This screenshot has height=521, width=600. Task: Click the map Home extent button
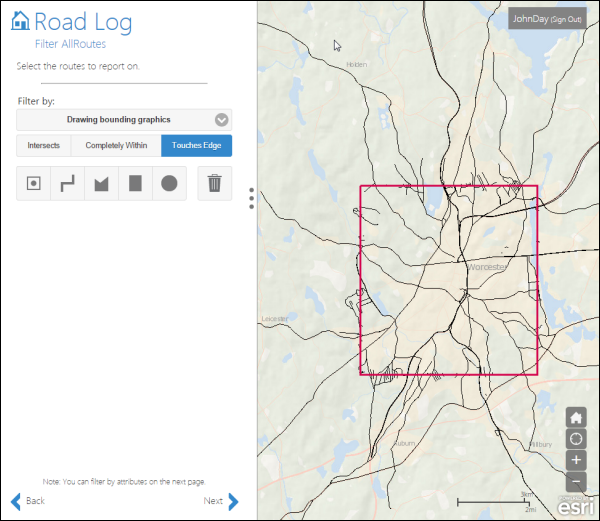point(576,418)
